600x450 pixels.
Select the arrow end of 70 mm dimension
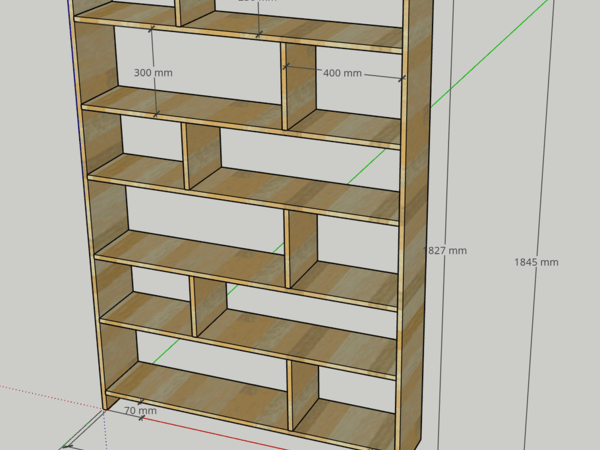click(x=141, y=418)
